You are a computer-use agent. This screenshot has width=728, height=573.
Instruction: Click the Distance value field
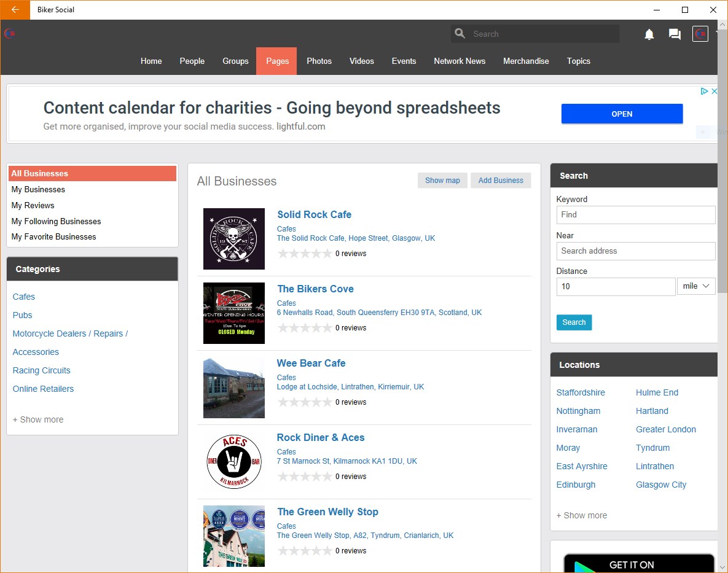click(x=616, y=286)
